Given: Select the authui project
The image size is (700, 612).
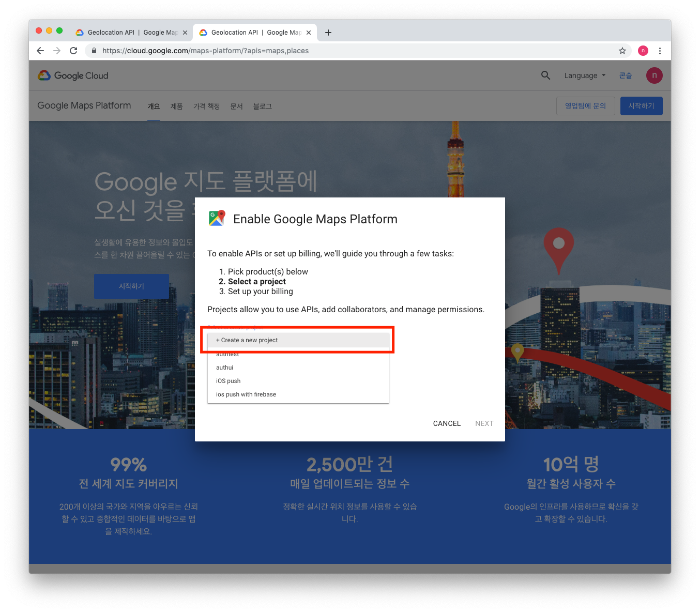Looking at the screenshot, I should (298, 368).
